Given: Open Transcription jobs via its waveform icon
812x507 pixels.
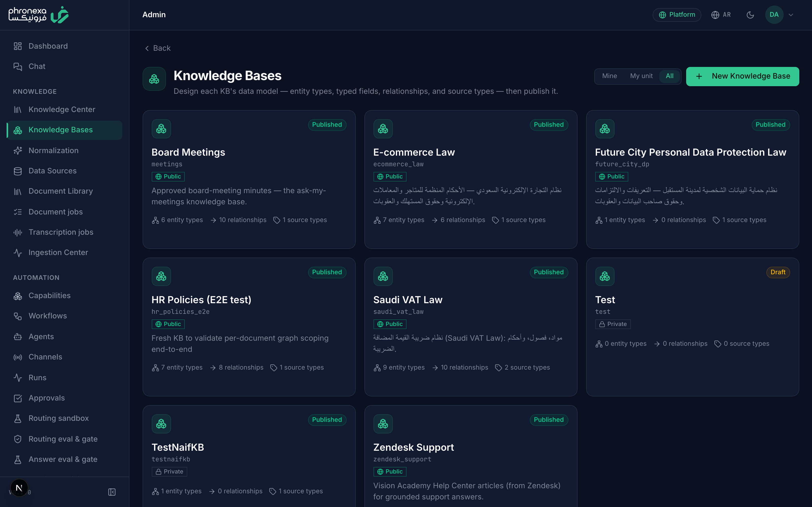Looking at the screenshot, I should coord(18,232).
